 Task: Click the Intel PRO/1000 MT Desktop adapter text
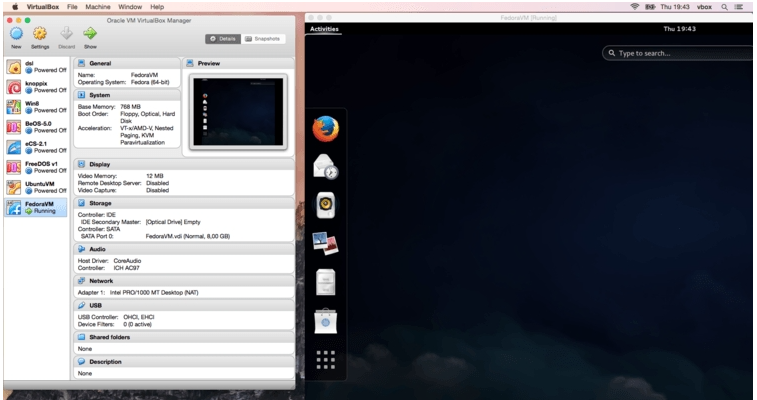pyautogui.click(x=154, y=292)
